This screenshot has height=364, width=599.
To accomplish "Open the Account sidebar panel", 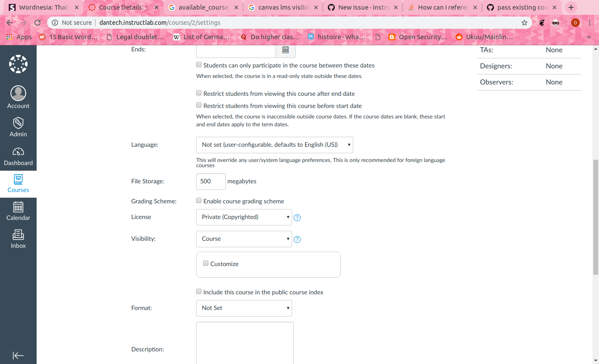I will [18, 96].
